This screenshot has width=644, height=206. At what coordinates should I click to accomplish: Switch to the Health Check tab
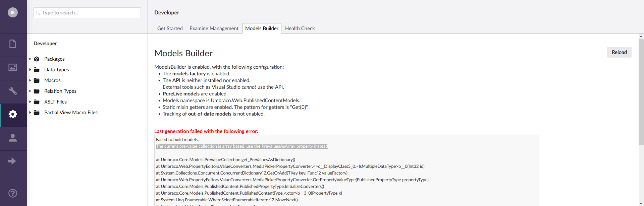tap(300, 28)
